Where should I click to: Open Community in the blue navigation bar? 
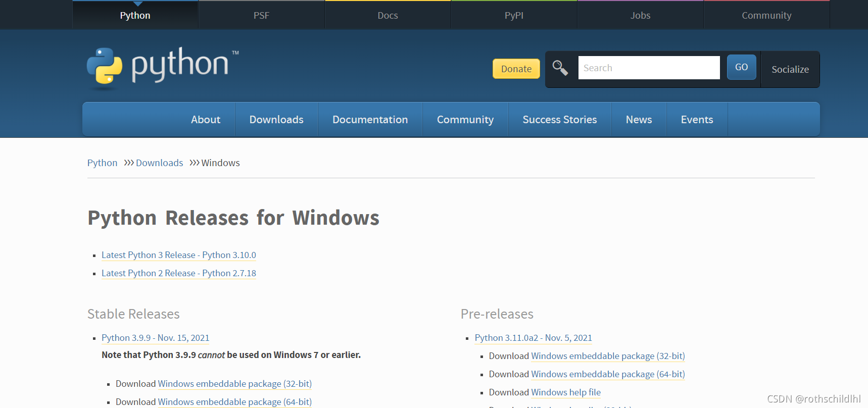click(465, 120)
